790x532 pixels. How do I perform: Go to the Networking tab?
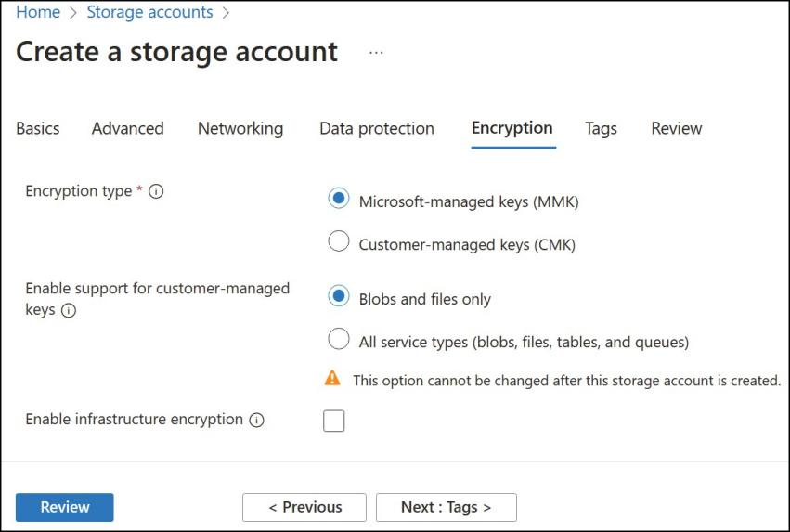tap(240, 128)
